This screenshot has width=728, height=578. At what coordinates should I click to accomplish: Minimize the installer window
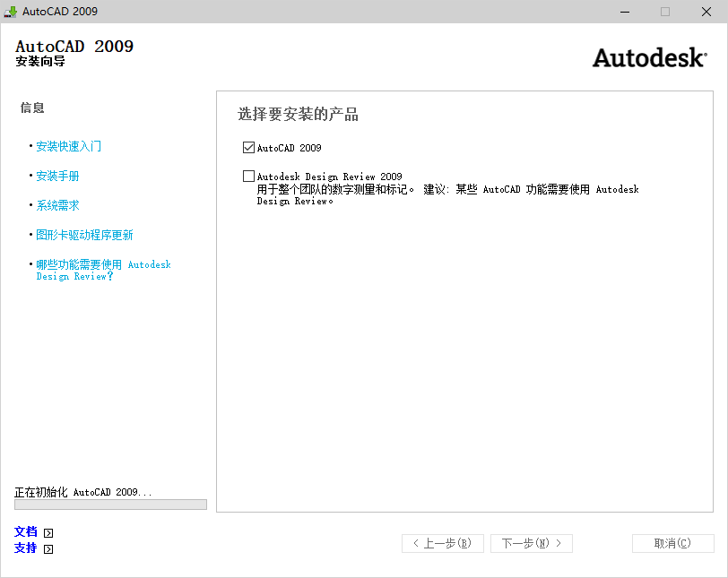click(x=625, y=12)
